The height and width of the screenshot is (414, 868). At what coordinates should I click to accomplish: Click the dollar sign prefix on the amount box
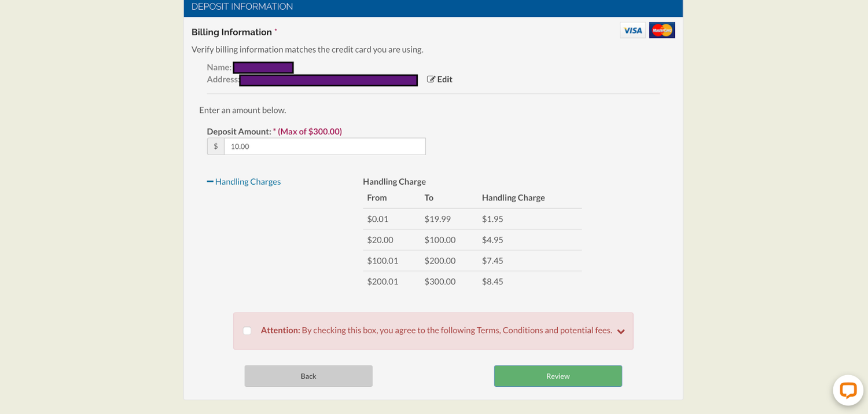(x=215, y=146)
